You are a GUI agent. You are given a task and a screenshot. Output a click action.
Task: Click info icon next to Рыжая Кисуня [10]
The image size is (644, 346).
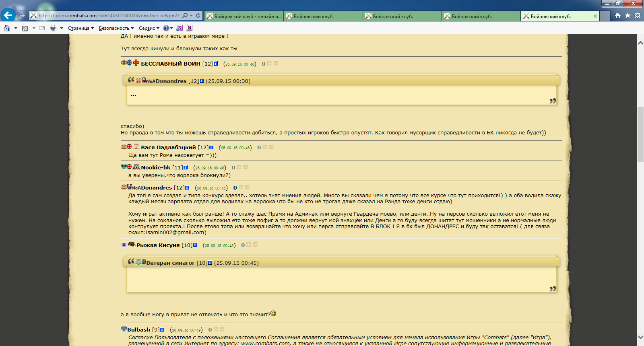click(195, 245)
